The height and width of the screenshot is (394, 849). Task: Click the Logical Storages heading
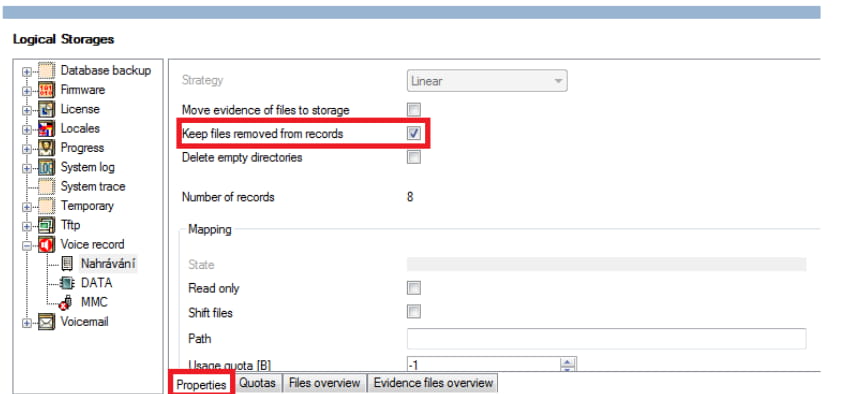click(x=63, y=40)
